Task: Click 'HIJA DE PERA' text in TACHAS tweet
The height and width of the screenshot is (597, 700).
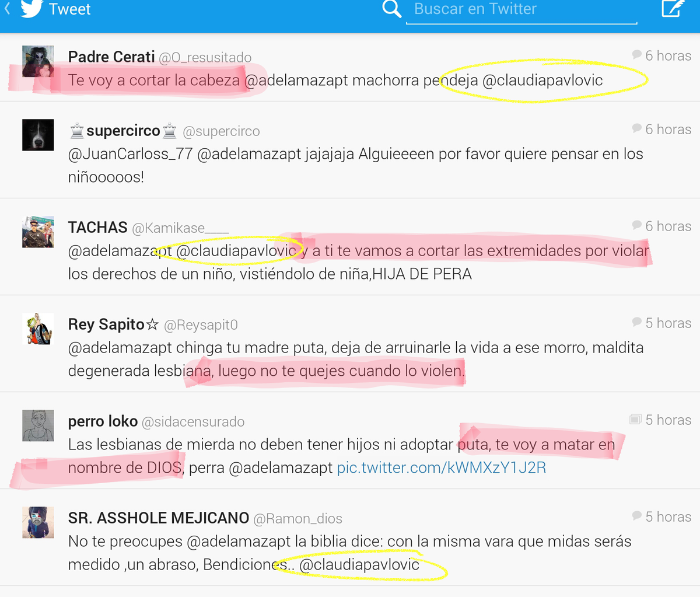Action: coord(422,274)
